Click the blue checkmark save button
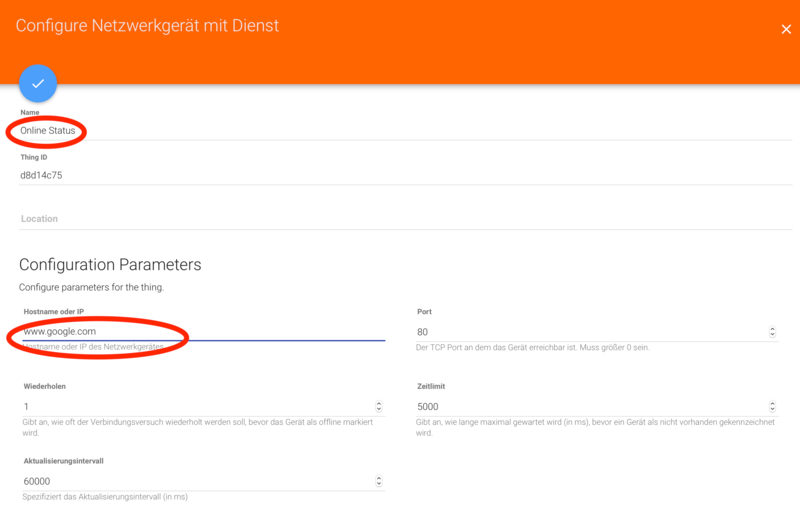The height and width of the screenshot is (511, 800). 38,84
